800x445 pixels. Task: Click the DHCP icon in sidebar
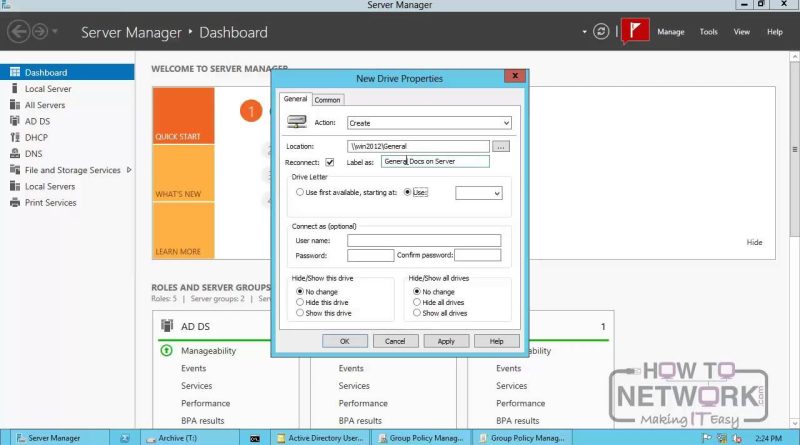[15, 137]
